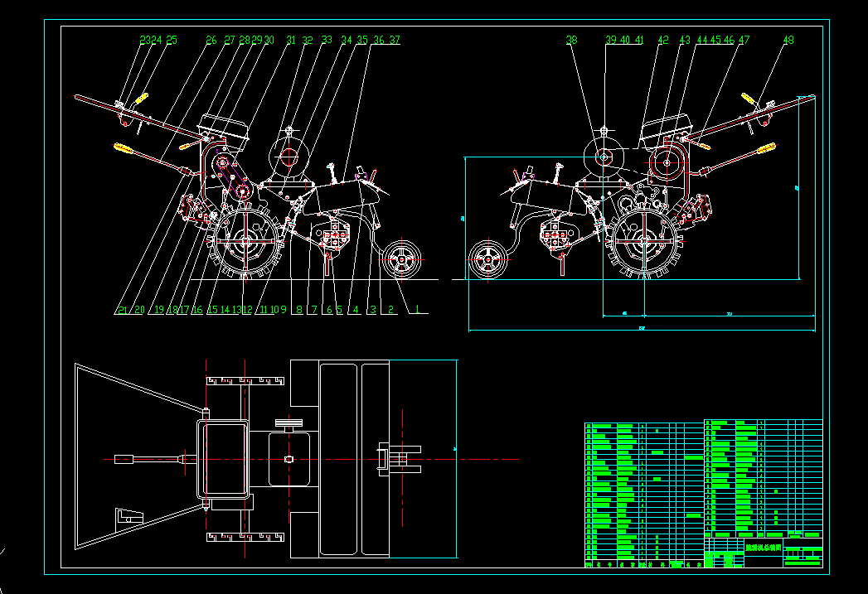Select part callout number 47

(x=744, y=40)
